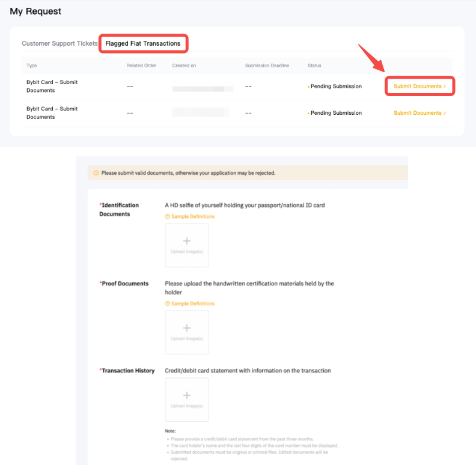Click the plus icon under Transaction History
The width and height of the screenshot is (476, 465).
point(187,395)
